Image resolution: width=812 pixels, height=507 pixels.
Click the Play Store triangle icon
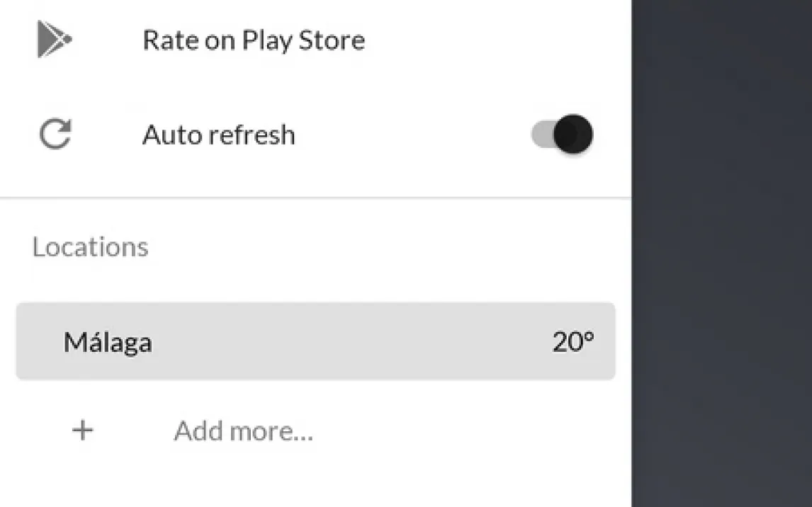click(54, 40)
